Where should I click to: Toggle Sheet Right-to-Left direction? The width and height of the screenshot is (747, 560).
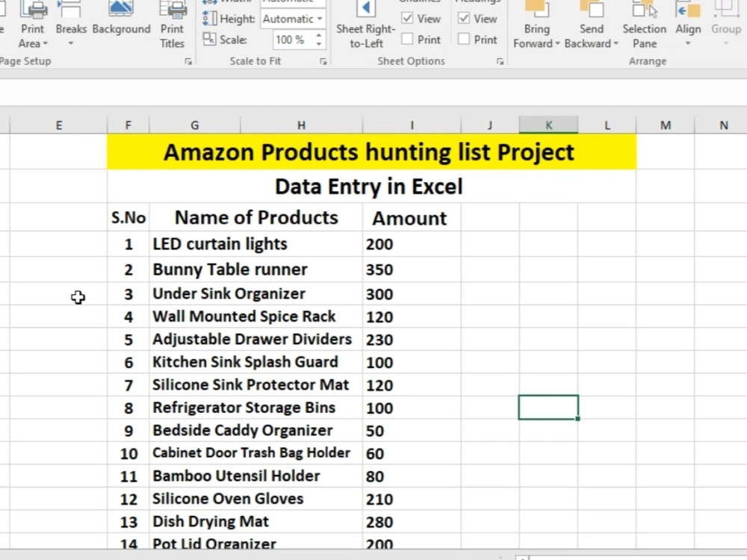(366, 25)
